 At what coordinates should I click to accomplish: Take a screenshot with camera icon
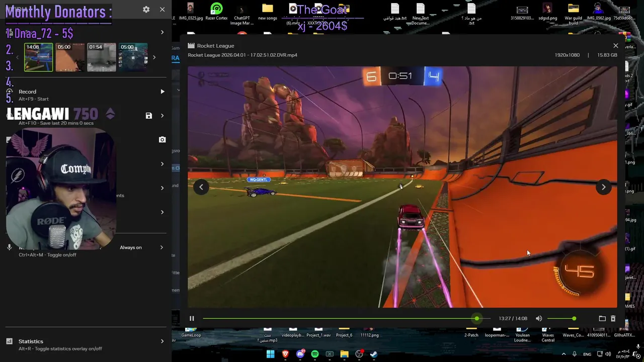point(162,140)
